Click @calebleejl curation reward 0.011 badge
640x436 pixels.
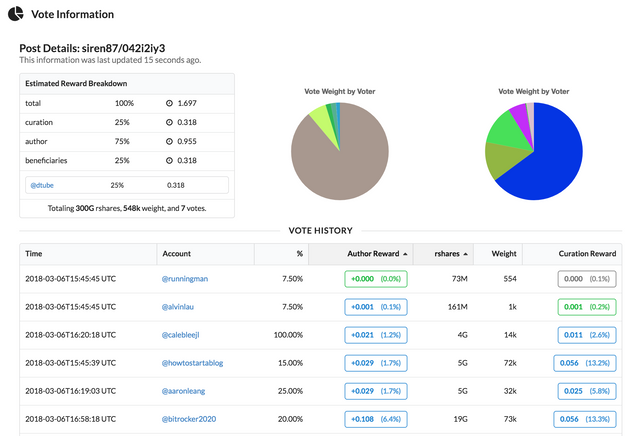coord(587,335)
